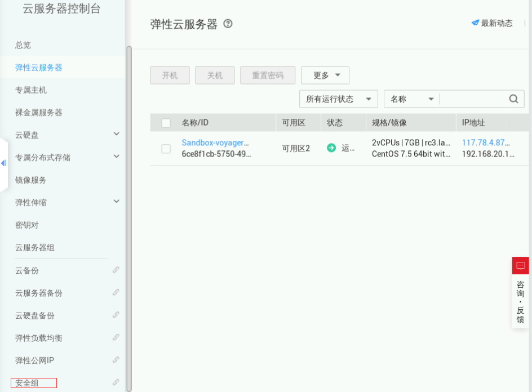The image size is (532, 392).
Task: Open the 所有运行状态 filter dropdown
Action: tap(338, 99)
